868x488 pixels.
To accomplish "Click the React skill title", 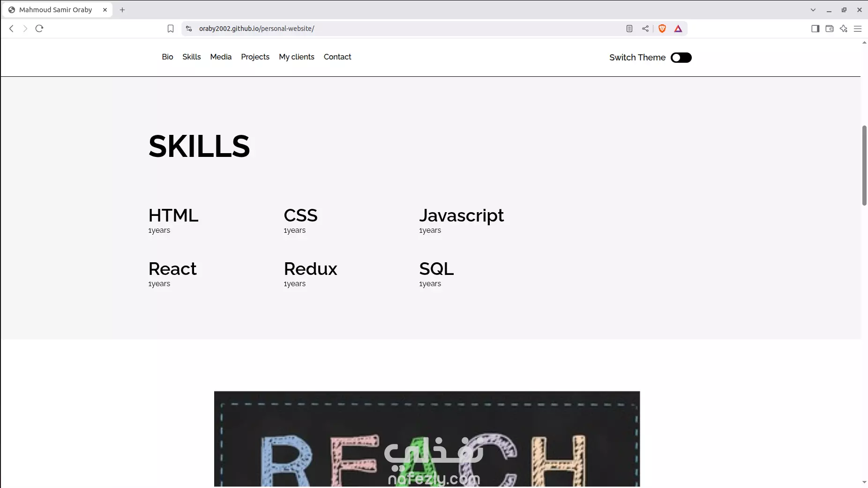I will click(172, 269).
